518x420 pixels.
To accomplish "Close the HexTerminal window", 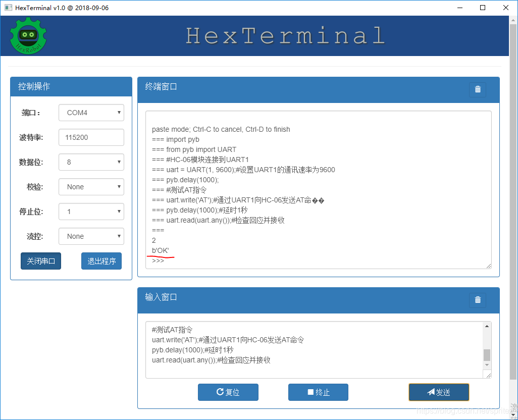I will (x=506, y=8).
